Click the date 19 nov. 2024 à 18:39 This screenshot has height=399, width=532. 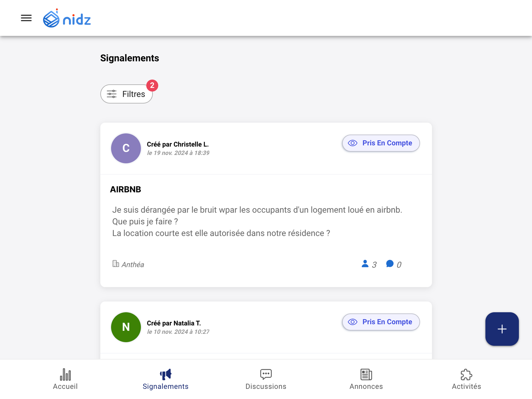(x=178, y=153)
